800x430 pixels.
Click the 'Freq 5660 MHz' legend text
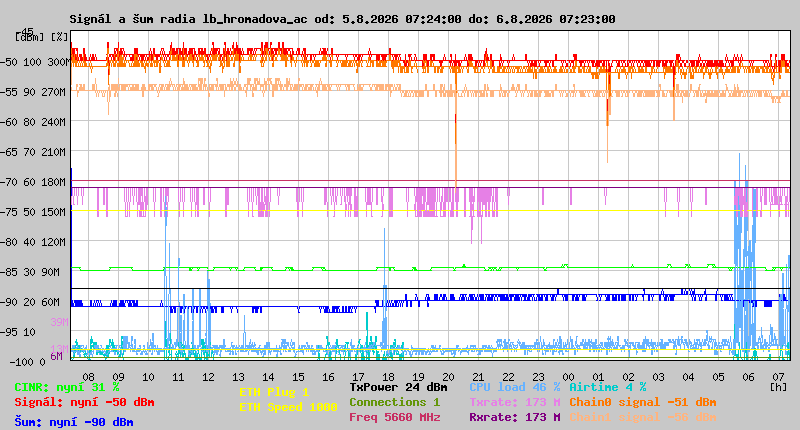(x=395, y=417)
